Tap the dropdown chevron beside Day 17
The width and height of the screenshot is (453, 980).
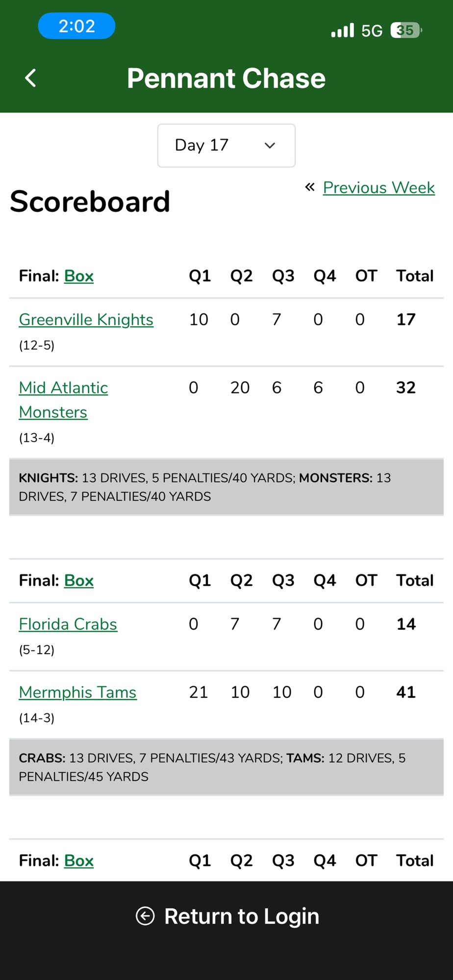270,146
